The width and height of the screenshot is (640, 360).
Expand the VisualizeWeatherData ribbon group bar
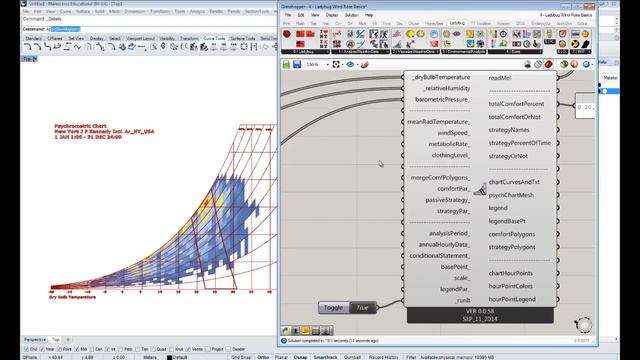416,52
